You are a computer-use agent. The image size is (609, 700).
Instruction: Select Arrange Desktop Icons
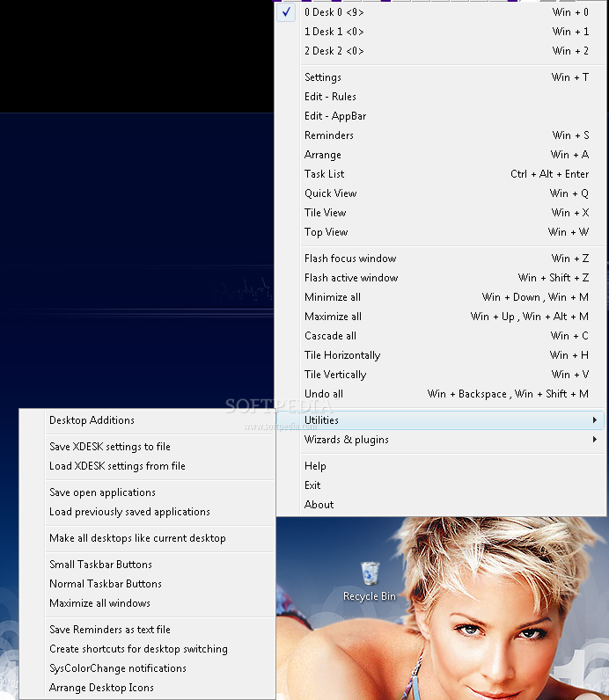[x=147, y=688]
